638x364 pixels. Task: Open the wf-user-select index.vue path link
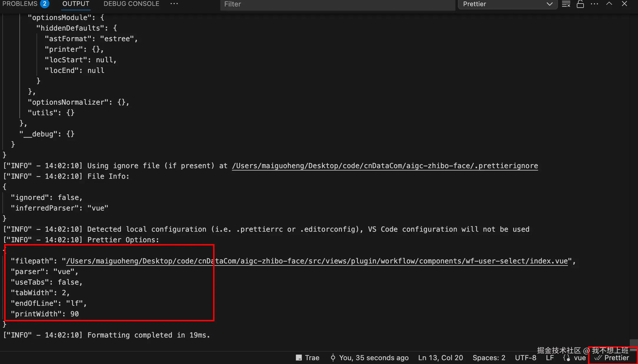point(317,261)
